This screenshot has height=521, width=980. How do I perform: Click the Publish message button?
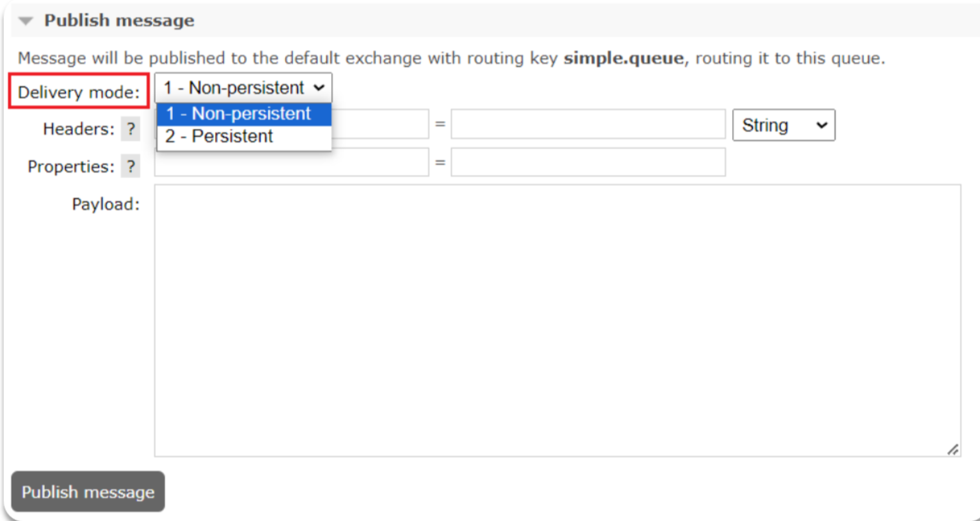[x=88, y=491]
